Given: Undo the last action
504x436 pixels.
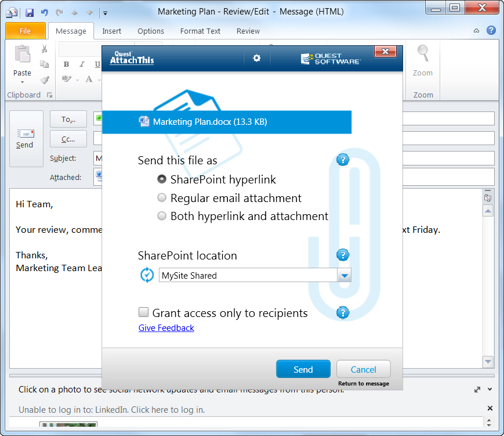Looking at the screenshot, I should pos(44,13).
